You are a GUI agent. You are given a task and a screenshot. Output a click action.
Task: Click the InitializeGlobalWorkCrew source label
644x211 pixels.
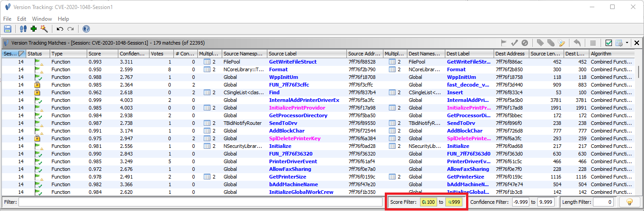[301, 192]
